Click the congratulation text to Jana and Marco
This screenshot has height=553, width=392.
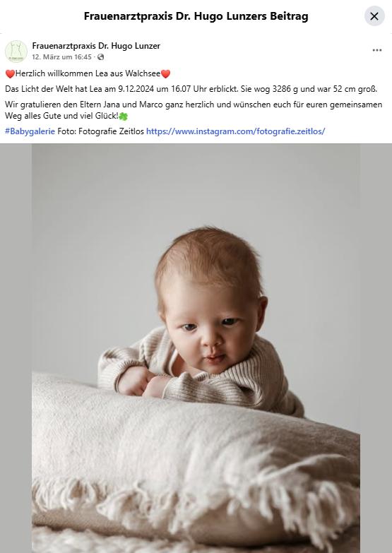tap(194, 110)
